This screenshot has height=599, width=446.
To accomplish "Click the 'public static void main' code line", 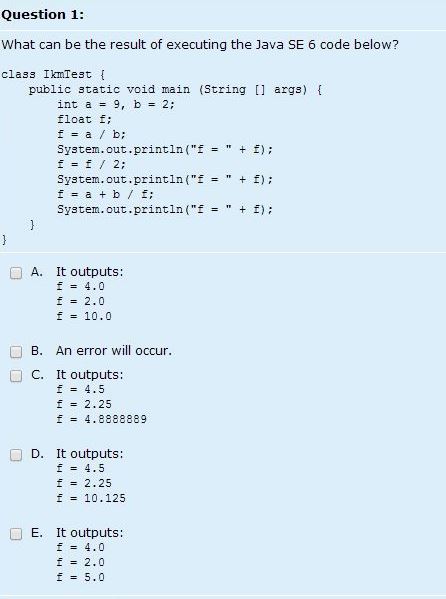I will coord(175,89).
